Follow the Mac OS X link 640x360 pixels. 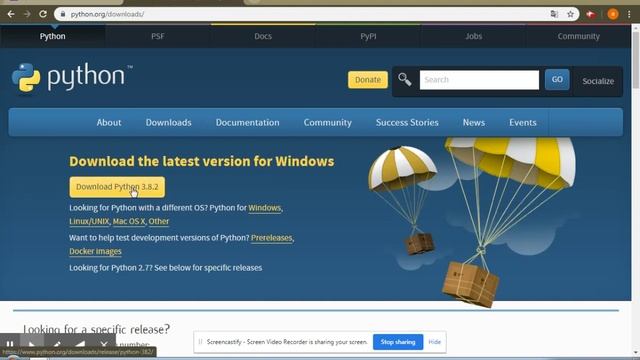(129, 221)
